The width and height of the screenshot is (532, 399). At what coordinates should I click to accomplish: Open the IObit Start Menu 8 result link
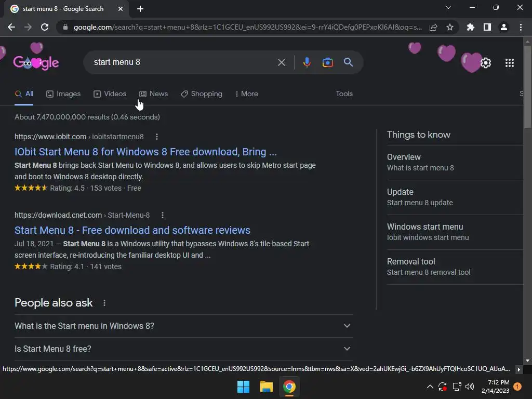[145, 152]
